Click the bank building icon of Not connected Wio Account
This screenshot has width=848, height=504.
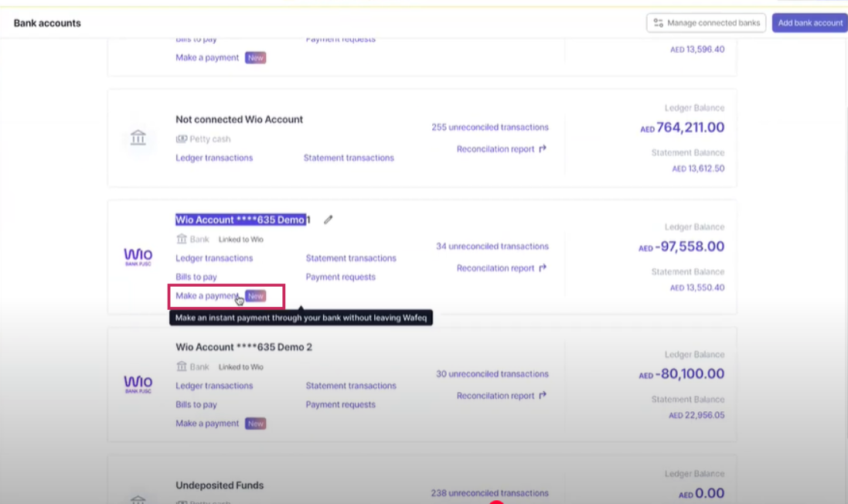[x=138, y=138]
